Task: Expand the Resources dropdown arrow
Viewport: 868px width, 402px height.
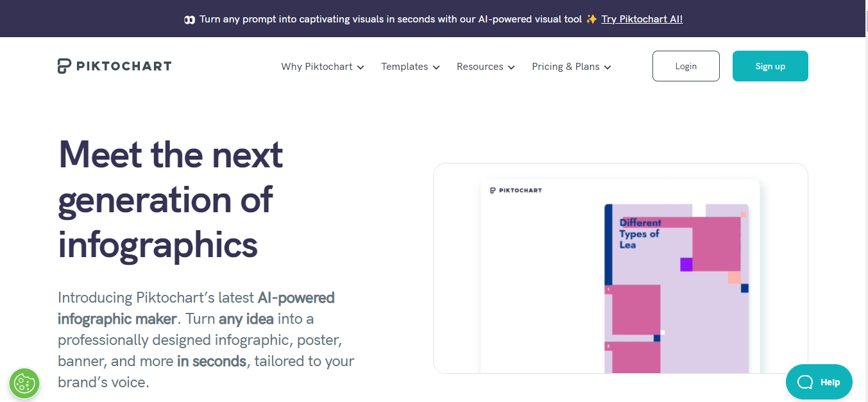Action: tap(511, 67)
